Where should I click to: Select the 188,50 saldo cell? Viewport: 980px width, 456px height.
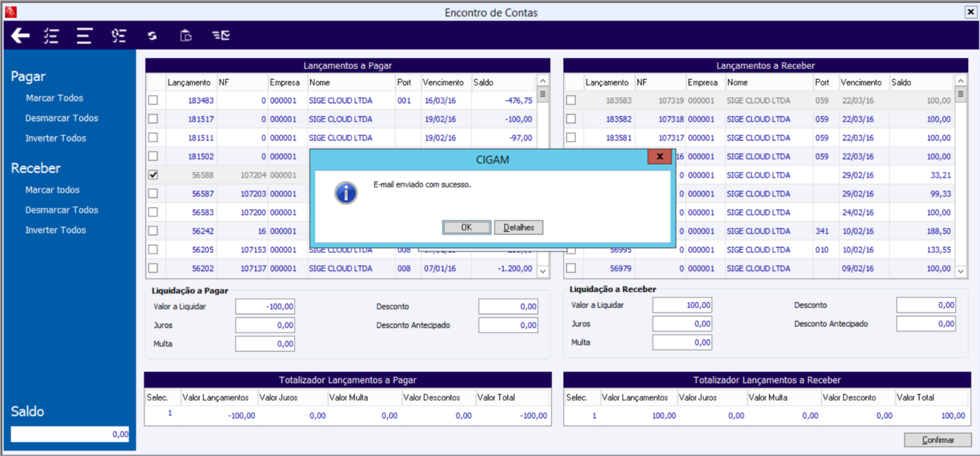(x=921, y=231)
